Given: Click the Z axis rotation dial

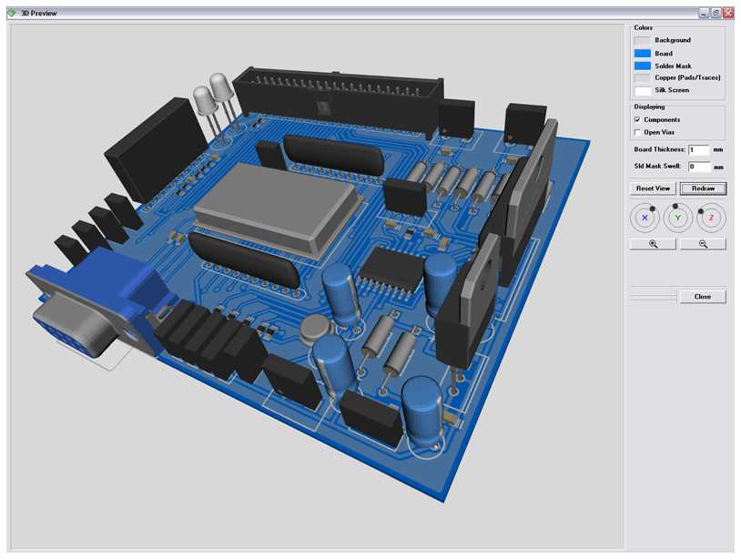Looking at the screenshot, I should (711, 219).
